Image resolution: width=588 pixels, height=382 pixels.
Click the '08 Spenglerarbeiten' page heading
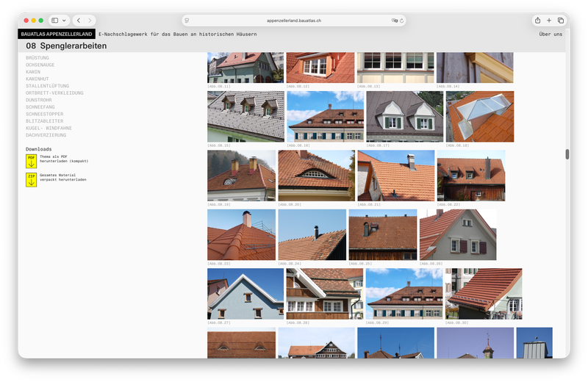pos(66,46)
